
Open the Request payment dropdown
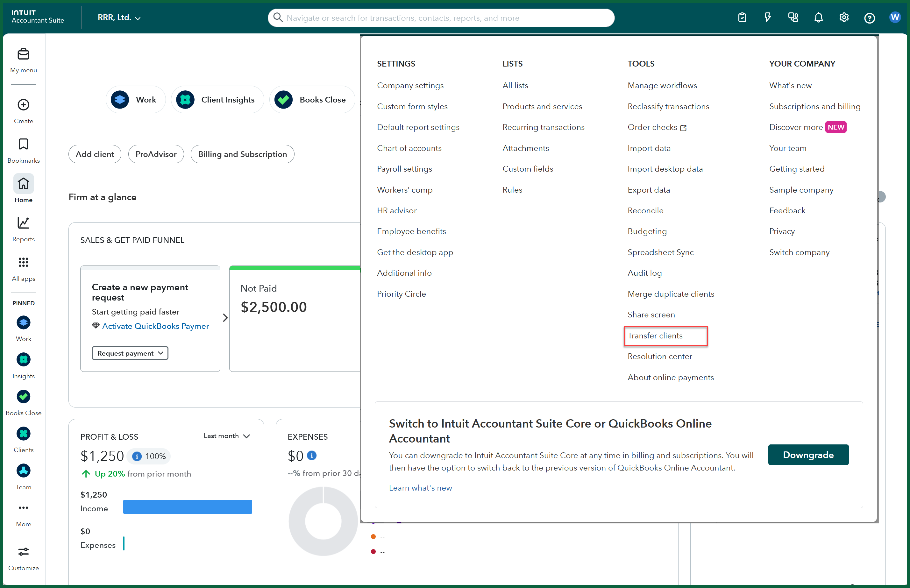tap(130, 353)
